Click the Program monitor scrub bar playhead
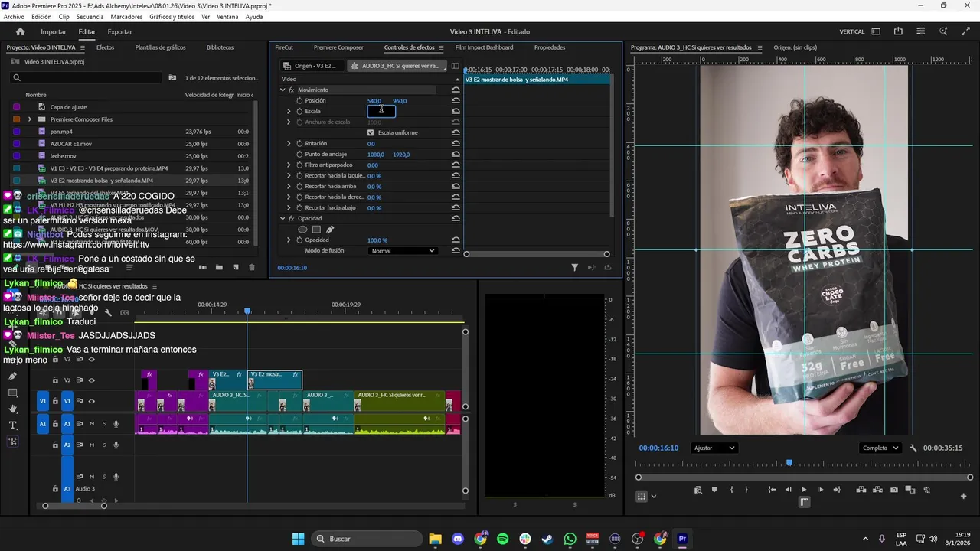This screenshot has width=980, height=551. [x=789, y=463]
